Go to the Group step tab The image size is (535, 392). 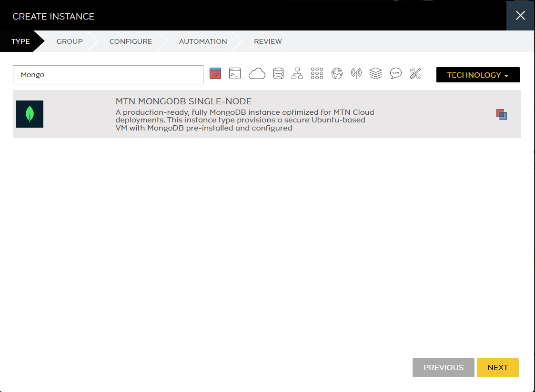coord(70,41)
